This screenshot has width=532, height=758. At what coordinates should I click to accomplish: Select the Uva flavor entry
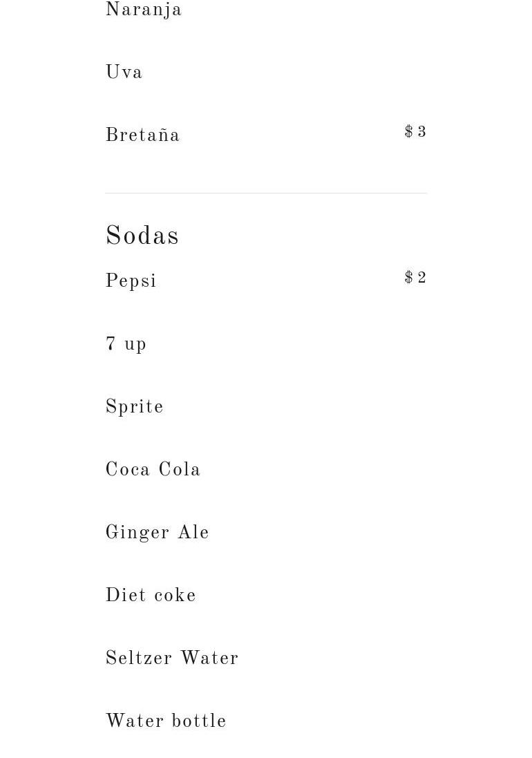click(124, 73)
